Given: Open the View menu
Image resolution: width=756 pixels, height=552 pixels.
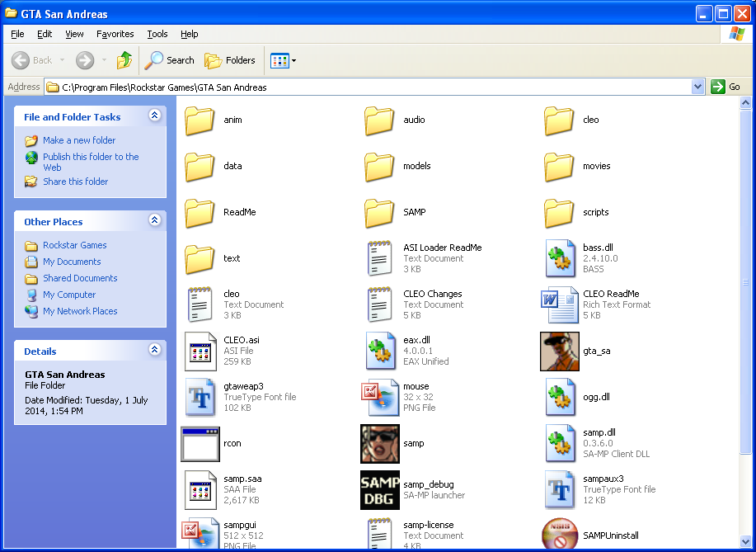Looking at the screenshot, I should coord(74,34).
